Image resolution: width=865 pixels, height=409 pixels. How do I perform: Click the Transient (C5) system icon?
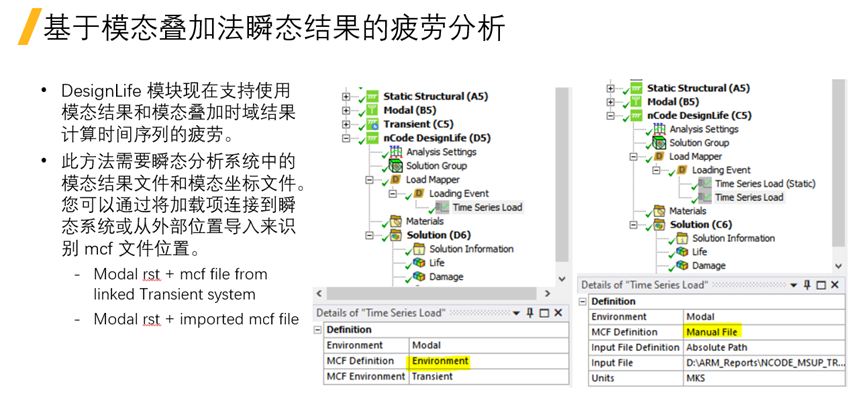tap(373, 124)
